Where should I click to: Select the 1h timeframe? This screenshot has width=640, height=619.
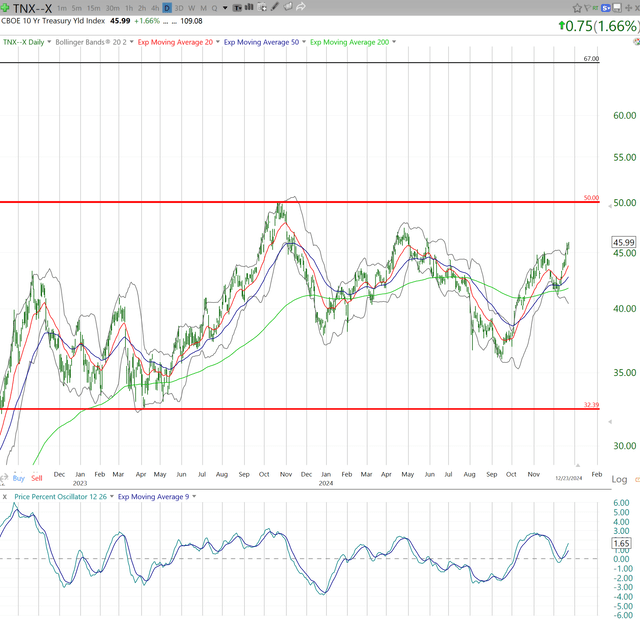(x=129, y=8)
